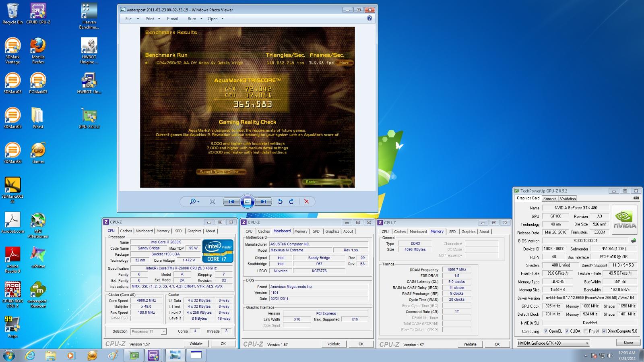Image resolution: width=644 pixels, height=362 pixels.
Task: Expand the Open menu dropdown in Photo Viewer
Action: 223,19
